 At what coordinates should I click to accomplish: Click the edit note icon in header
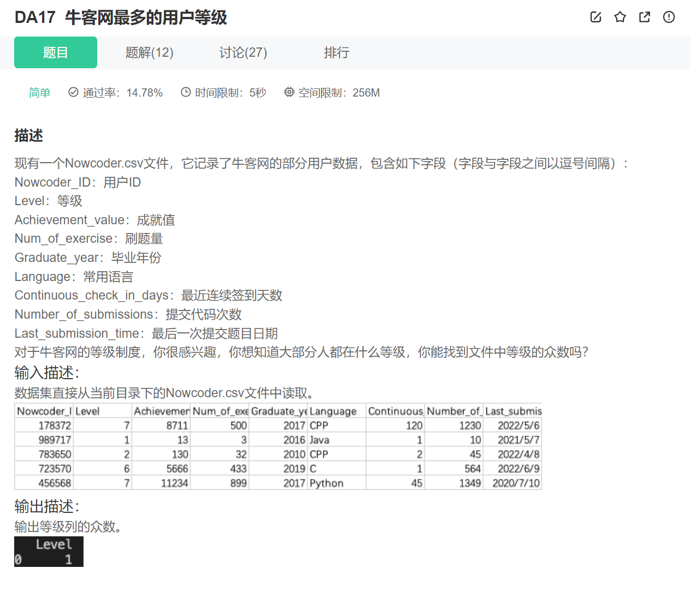(x=596, y=17)
